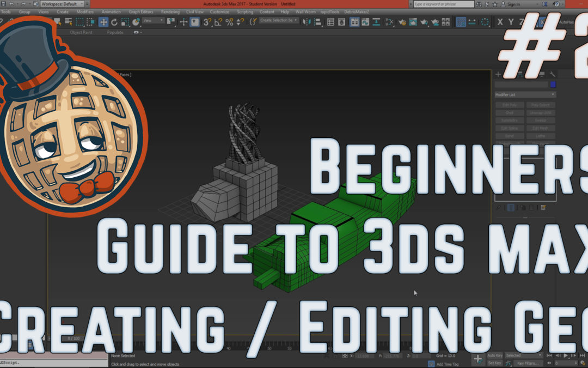Click the Edit Poly modifier button
588x368 pixels.
point(510,105)
